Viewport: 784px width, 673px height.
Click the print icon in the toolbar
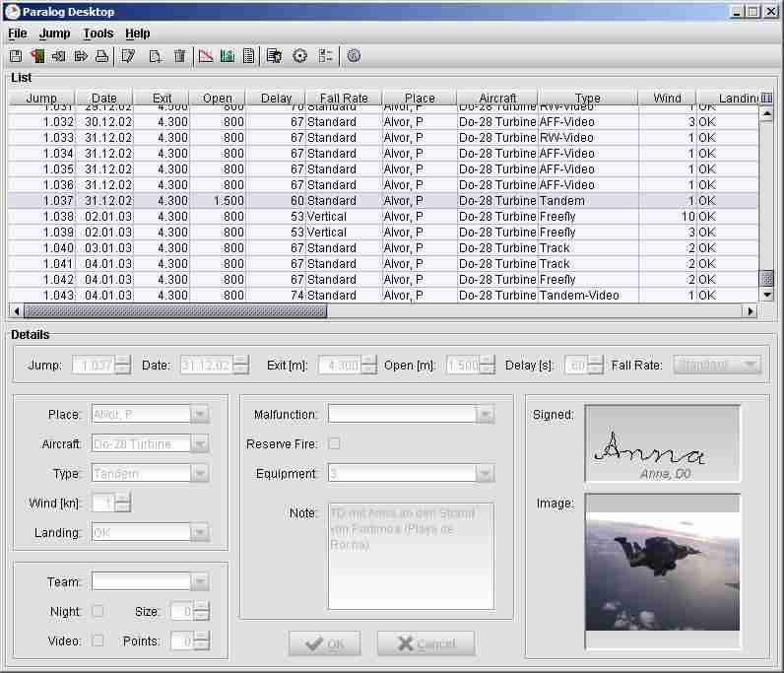click(101, 56)
